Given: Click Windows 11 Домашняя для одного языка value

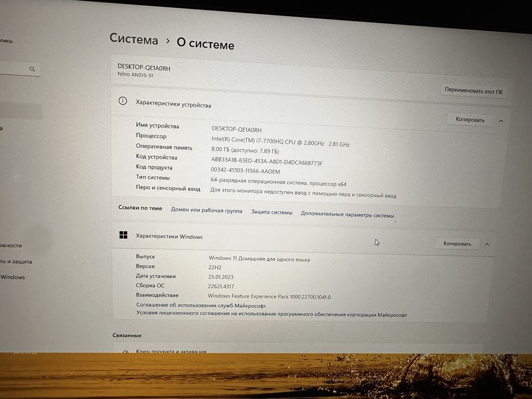Looking at the screenshot, I should [259, 259].
